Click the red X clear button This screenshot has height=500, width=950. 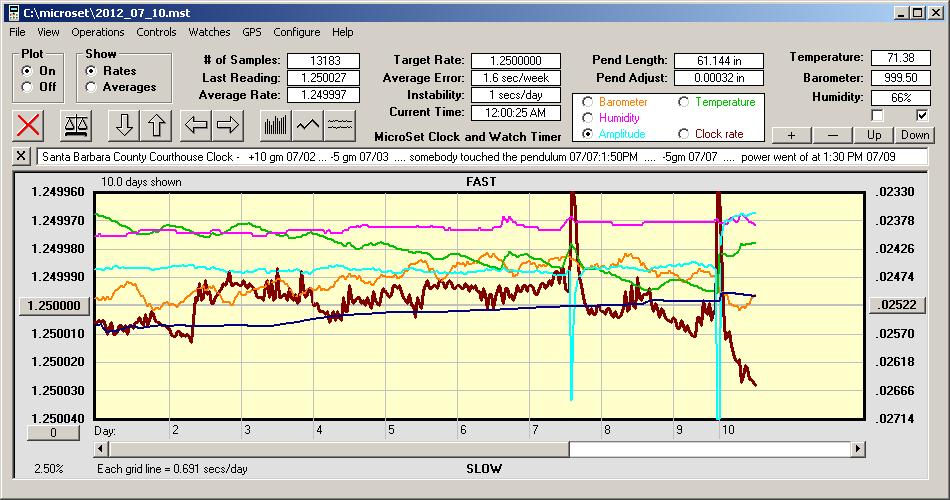[28, 125]
